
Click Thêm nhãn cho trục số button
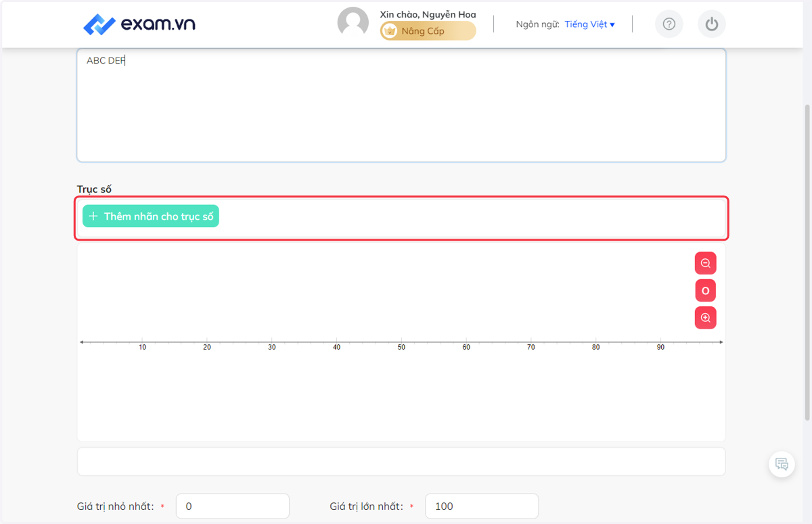[151, 216]
